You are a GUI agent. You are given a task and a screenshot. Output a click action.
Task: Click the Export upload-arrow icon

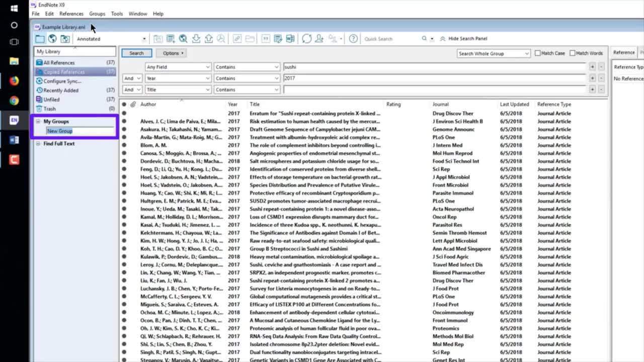click(208, 39)
